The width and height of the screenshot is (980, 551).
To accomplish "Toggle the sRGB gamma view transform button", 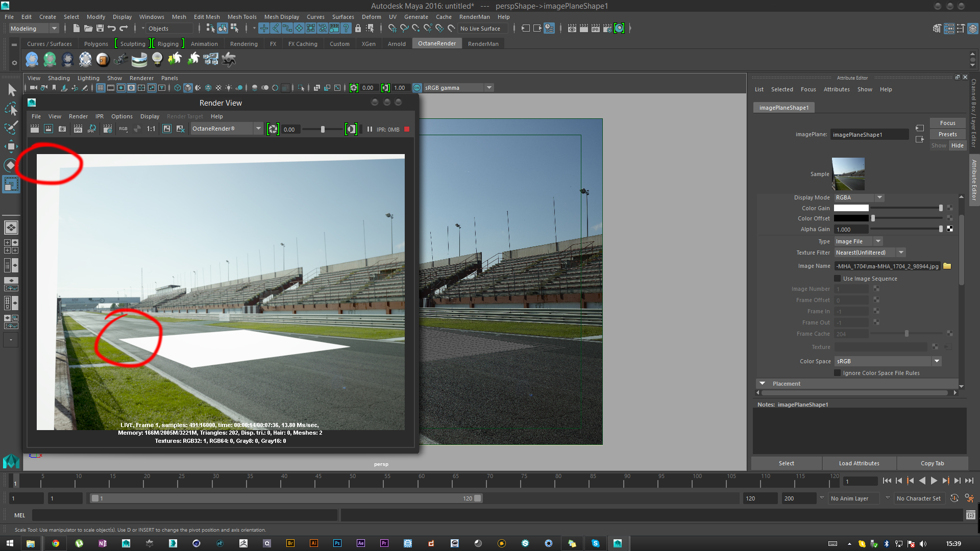I will pos(417,88).
